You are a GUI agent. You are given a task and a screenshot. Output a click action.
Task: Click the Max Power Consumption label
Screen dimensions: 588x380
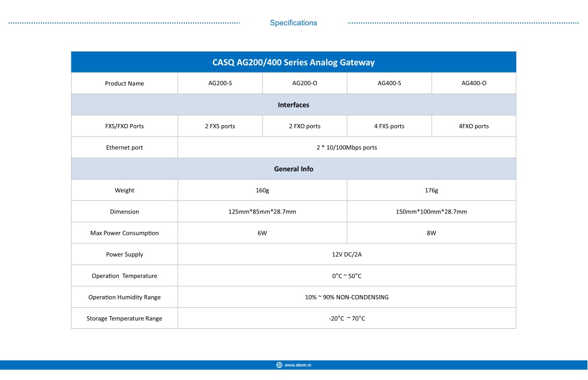tap(125, 232)
